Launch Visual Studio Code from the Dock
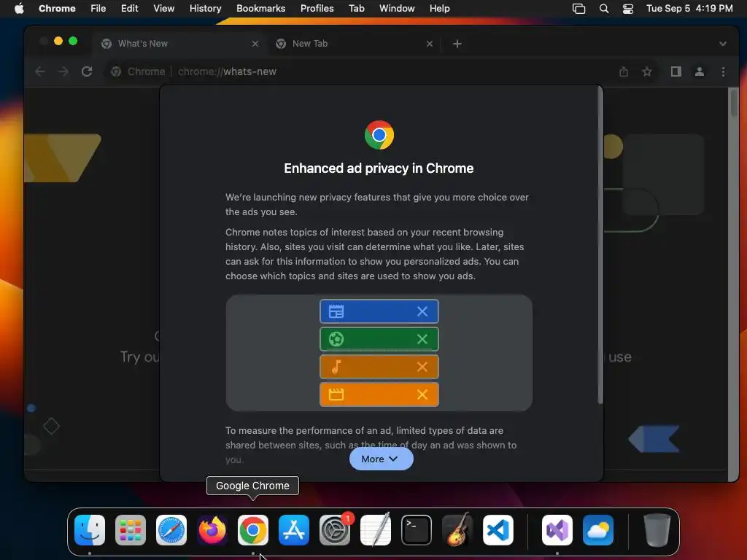 pyautogui.click(x=498, y=530)
